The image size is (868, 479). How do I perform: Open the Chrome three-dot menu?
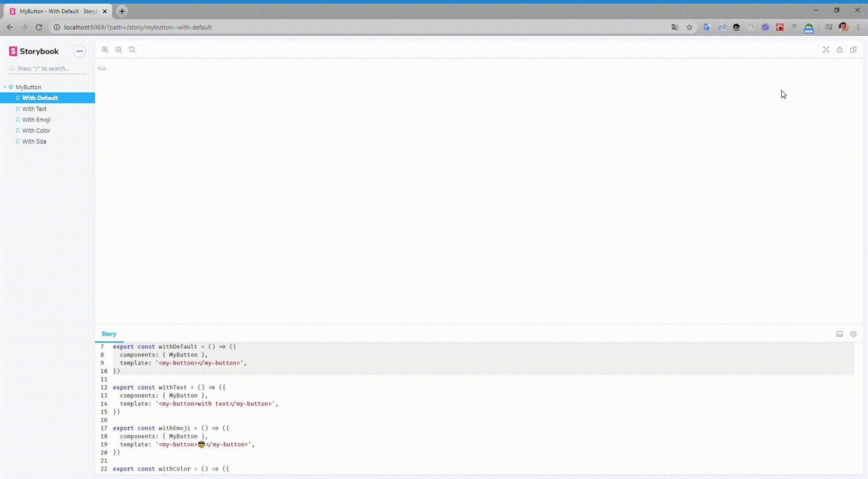click(858, 27)
